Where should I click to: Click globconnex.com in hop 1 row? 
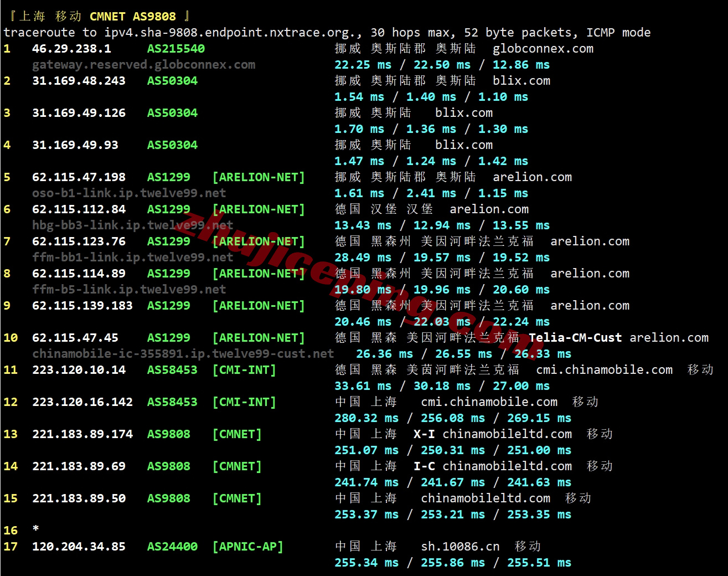(543, 49)
